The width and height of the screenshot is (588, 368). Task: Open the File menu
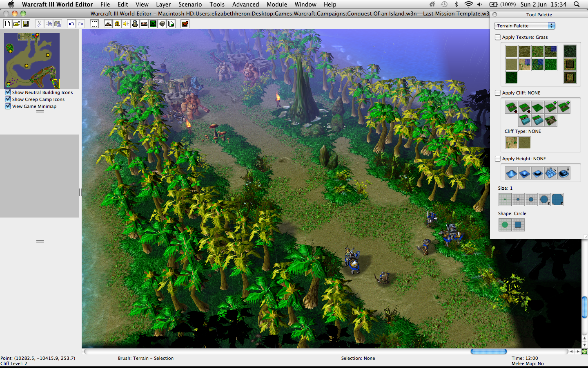pyautogui.click(x=105, y=4)
